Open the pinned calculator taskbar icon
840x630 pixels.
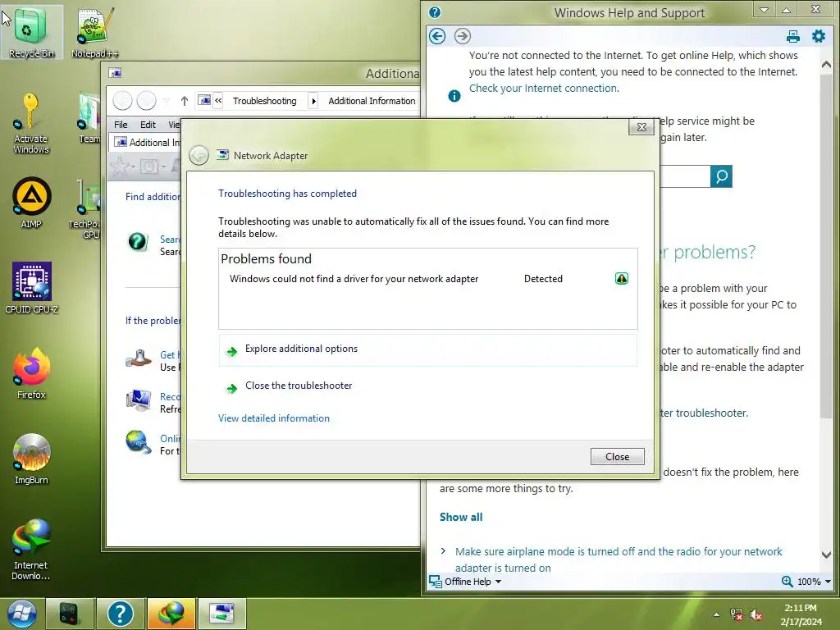69,614
